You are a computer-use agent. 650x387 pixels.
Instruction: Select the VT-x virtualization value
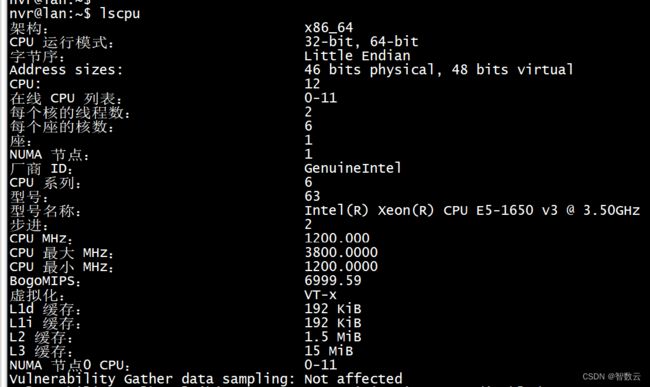click(320, 295)
